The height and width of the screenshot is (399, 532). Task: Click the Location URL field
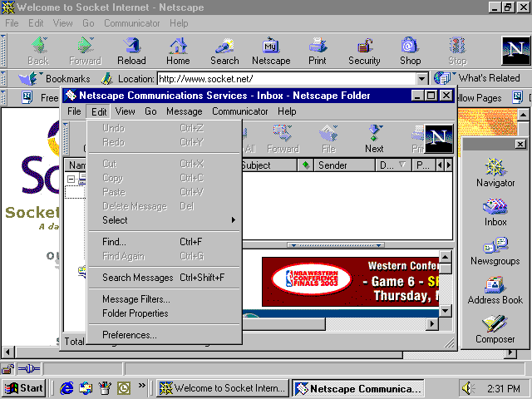[x=287, y=79]
